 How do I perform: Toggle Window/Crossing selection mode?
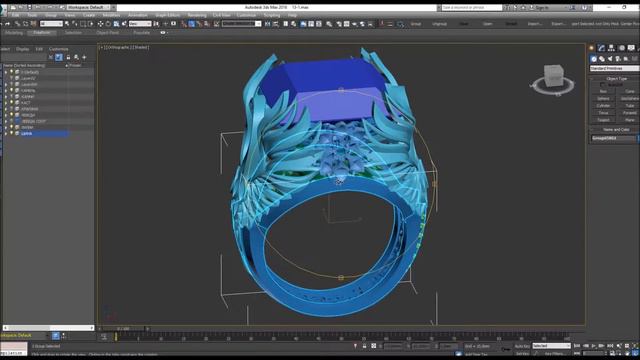91,24
